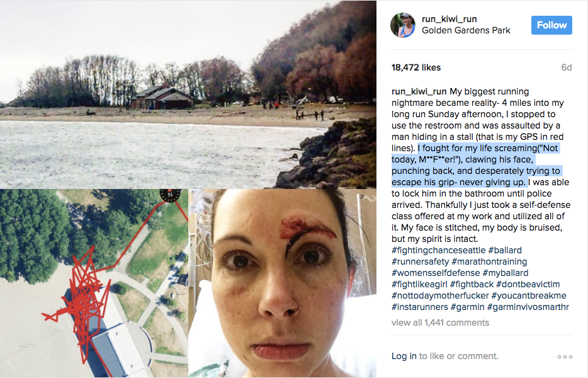Click run_kiwi_run username starting the caption

(x=419, y=91)
